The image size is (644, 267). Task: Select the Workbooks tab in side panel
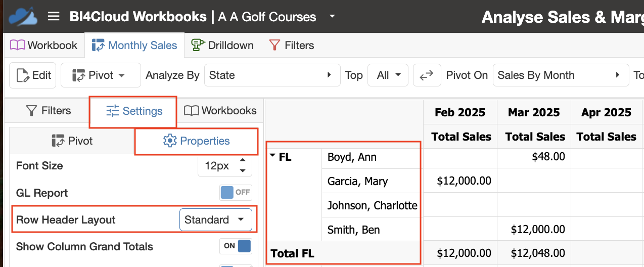coord(220,110)
